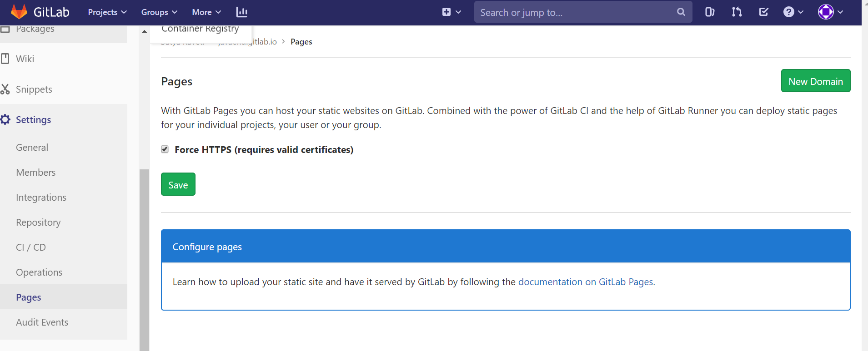
Task: Click the green New Domain button
Action: pos(815,81)
